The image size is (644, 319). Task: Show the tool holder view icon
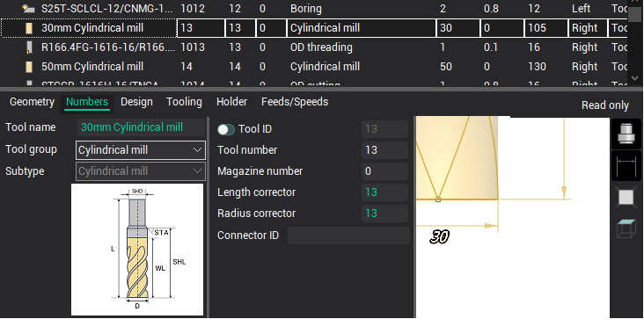point(626,134)
